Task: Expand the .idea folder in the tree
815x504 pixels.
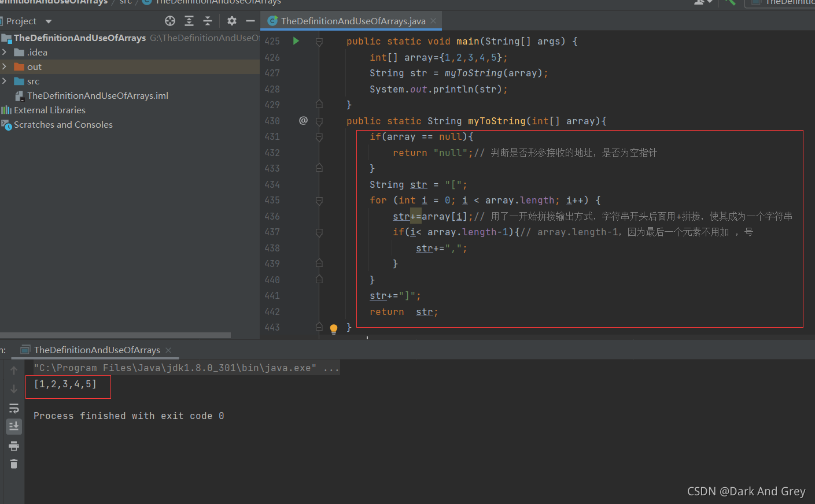Action: coord(5,52)
